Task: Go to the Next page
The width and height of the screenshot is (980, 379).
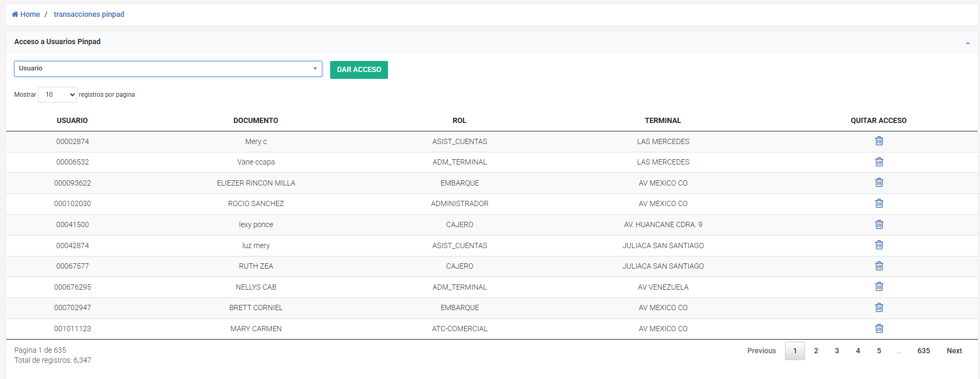Action: pos(954,351)
